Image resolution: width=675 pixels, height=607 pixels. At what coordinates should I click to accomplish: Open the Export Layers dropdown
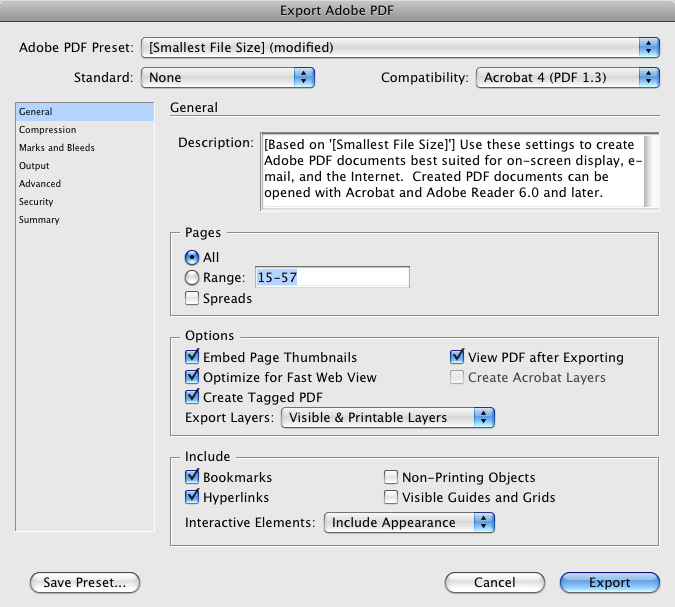tap(387, 418)
